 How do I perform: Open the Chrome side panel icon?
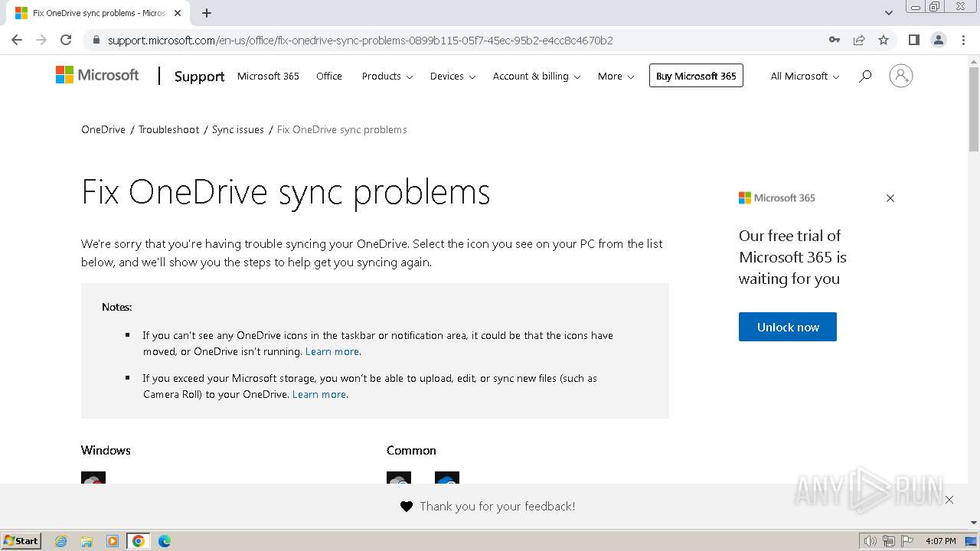point(913,40)
